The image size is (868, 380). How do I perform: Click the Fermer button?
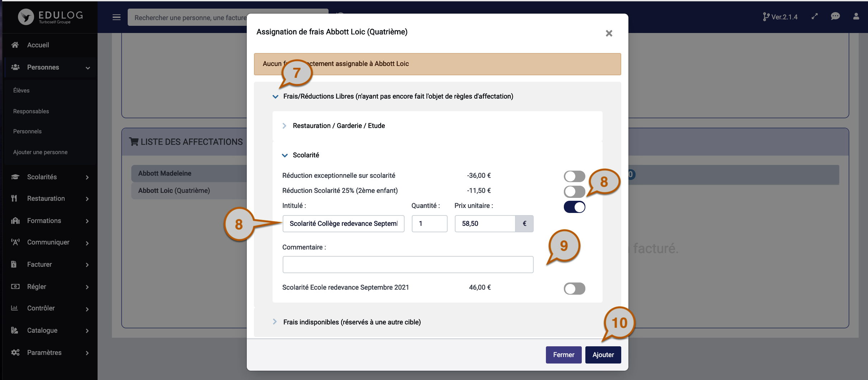tap(563, 355)
